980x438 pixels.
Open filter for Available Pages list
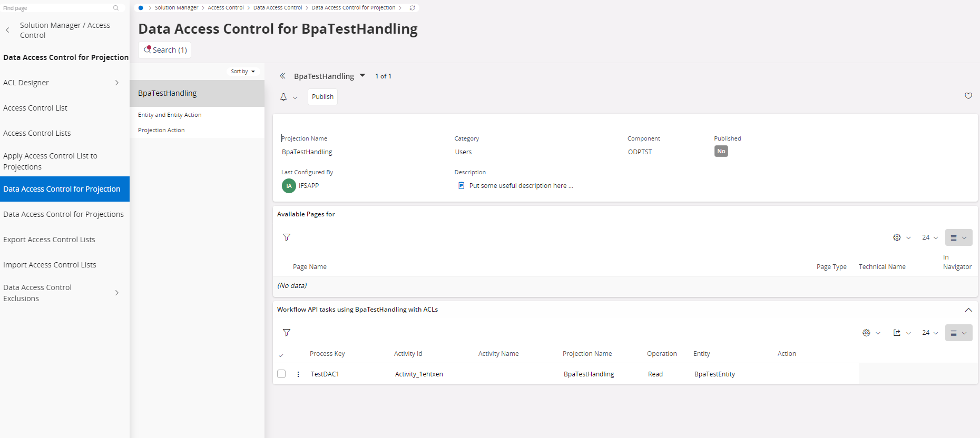tap(287, 237)
